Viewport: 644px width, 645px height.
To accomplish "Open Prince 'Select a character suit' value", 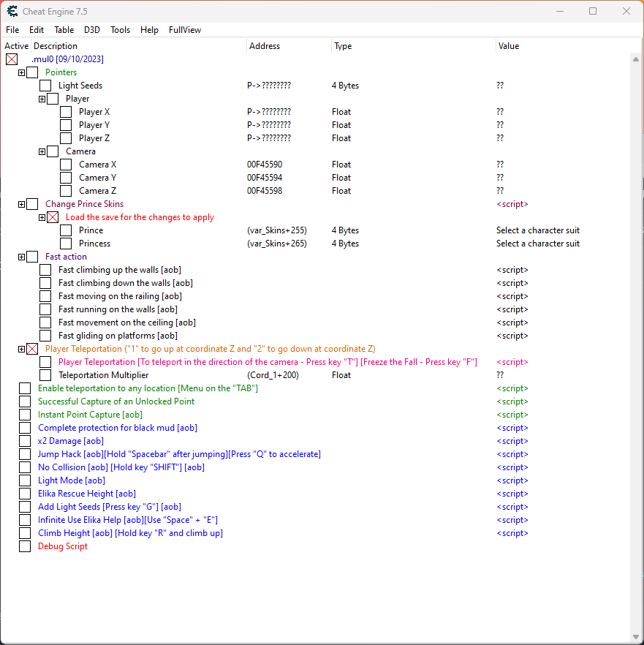I will pos(537,230).
